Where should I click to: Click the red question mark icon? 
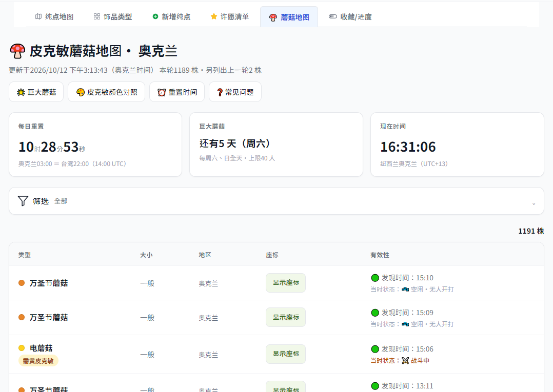click(x=220, y=92)
